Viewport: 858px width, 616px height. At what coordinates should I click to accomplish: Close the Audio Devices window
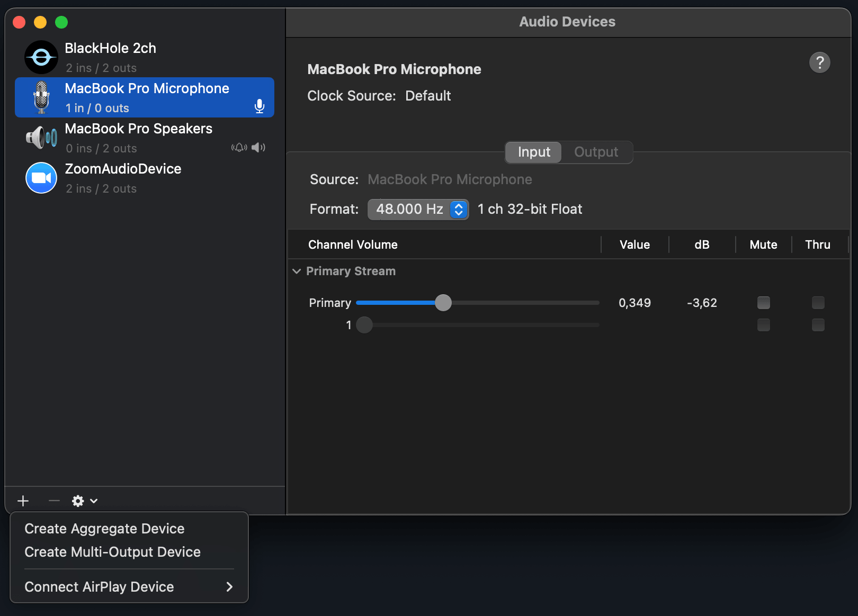click(19, 22)
